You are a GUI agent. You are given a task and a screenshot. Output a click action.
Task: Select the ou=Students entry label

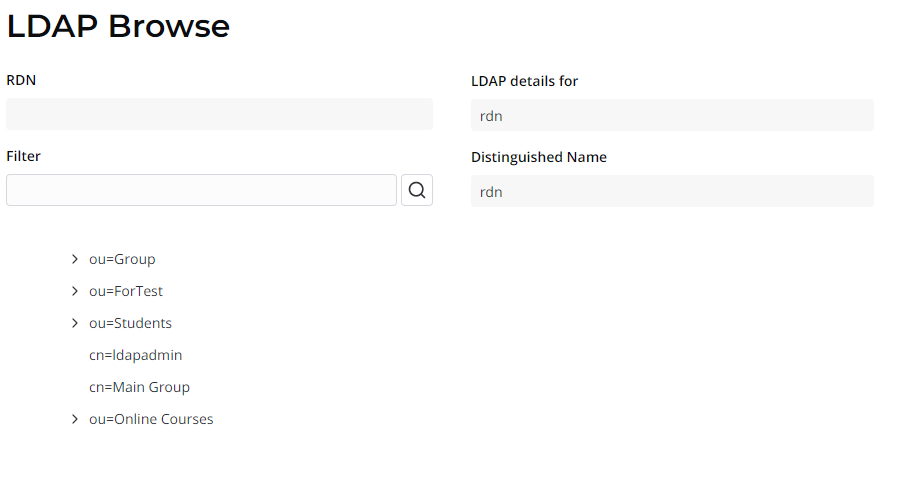130,323
